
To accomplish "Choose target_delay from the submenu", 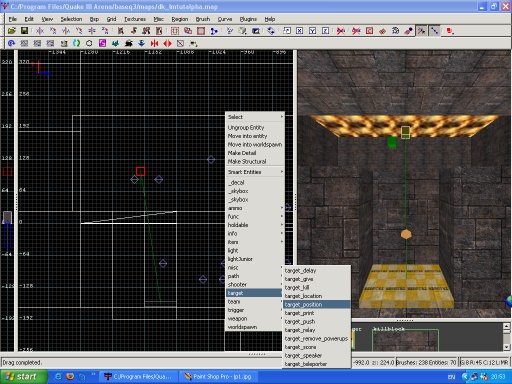I will pos(317,271).
